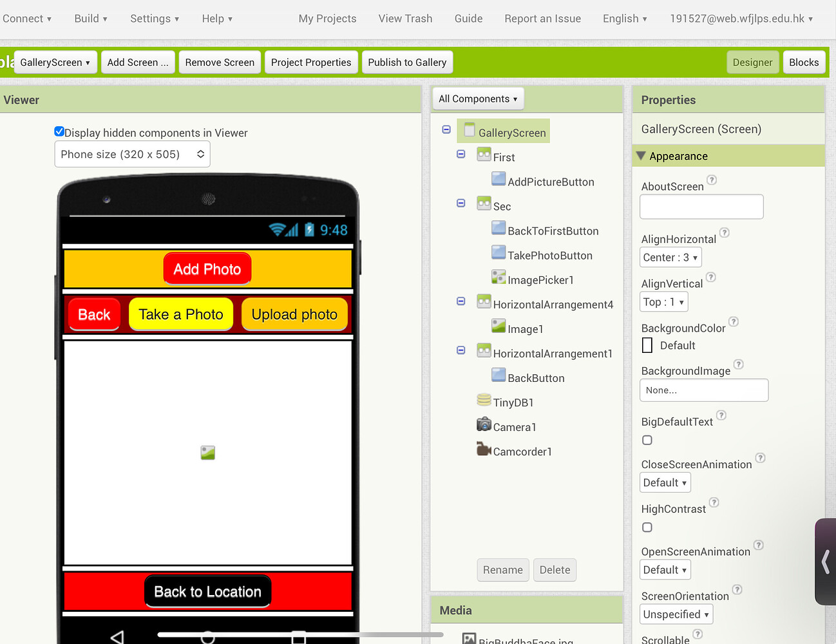Toggle Display hidden components in Viewer
The width and height of the screenshot is (836, 644).
coord(59,131)
